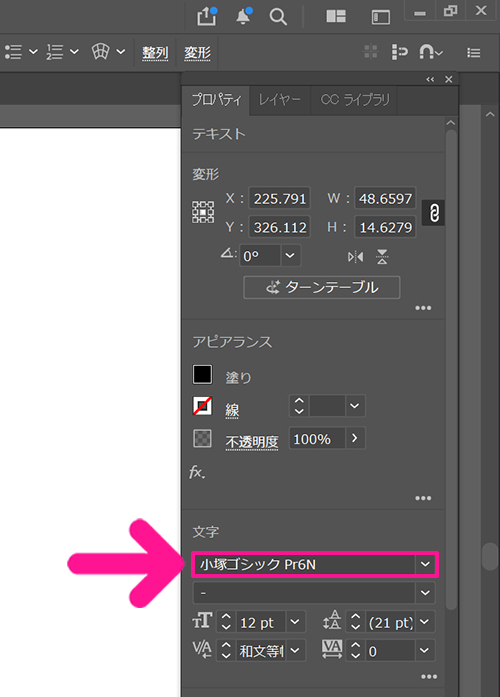Click the font size field 12 pt

(x=261, y=622)
